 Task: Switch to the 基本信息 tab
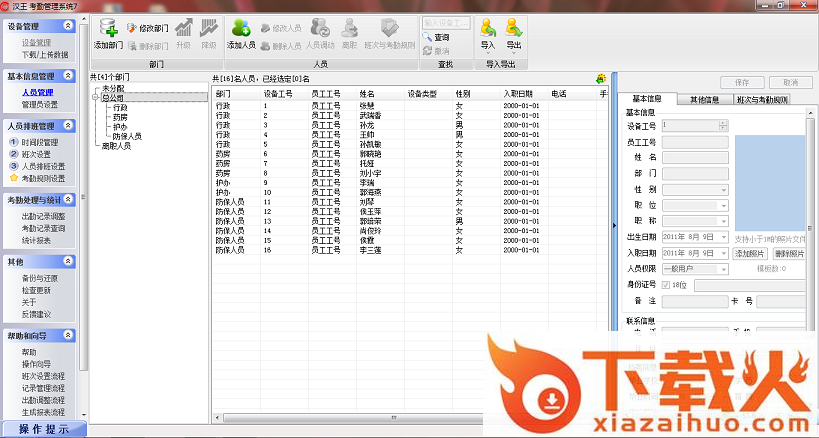coord(647,99)
